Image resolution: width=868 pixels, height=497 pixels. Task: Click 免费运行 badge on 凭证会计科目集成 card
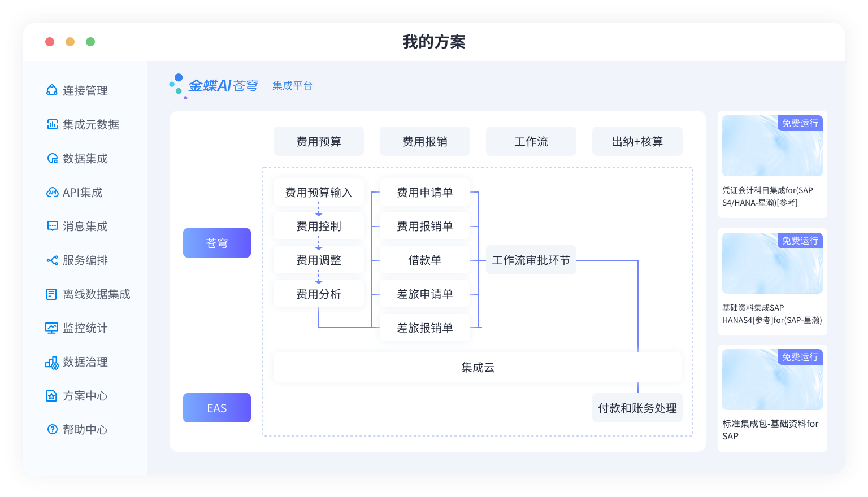[800, 123]
